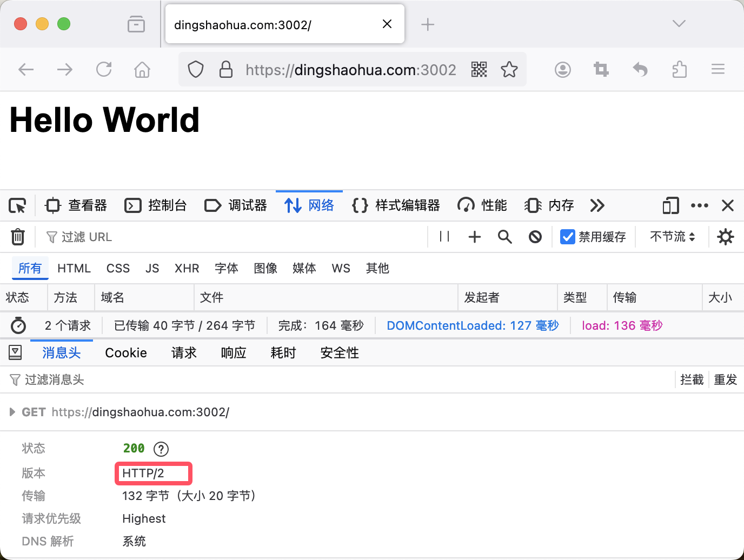Open the extensions puzzle icon
The height and width of the screenshot is (560, 744).
tap(680, 69)
